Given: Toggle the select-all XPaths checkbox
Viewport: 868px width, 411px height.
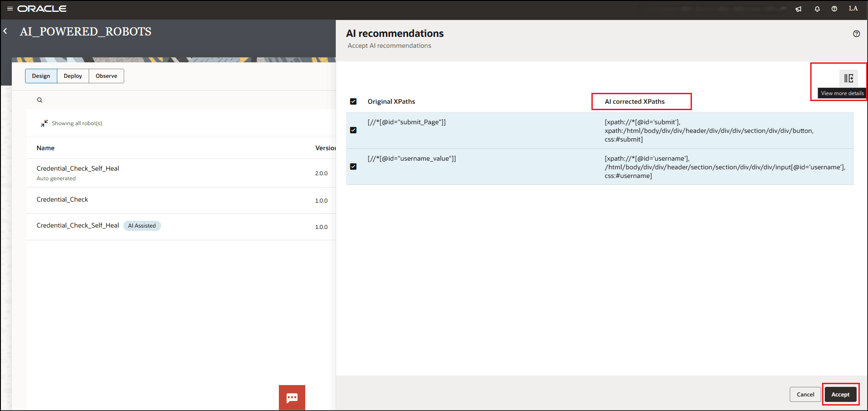Looking at the screenshot, I should 353,101.
